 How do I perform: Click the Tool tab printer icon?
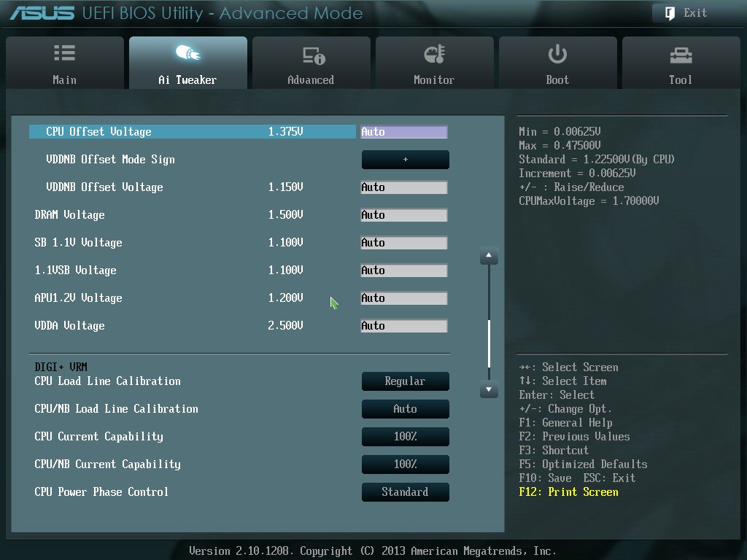click(x=681, y=55)
